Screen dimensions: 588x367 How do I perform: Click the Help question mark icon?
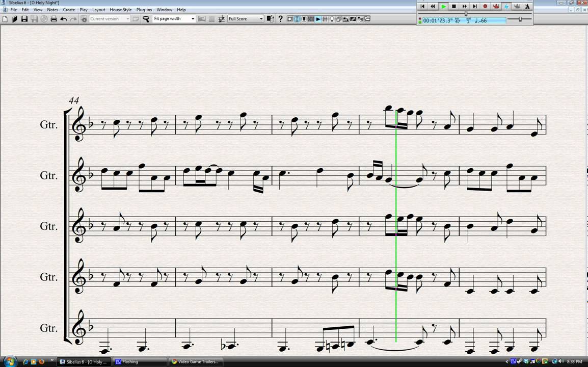[x=281, y=19]
